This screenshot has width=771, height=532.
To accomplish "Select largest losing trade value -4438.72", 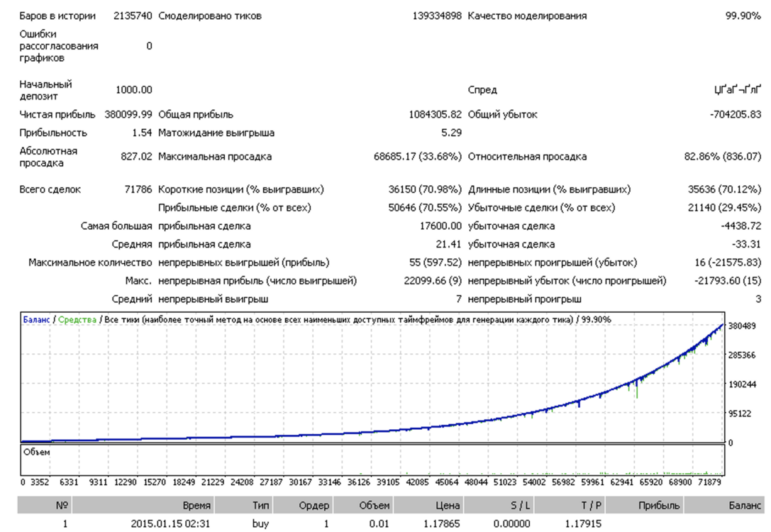I will click(x=741, y=226).
